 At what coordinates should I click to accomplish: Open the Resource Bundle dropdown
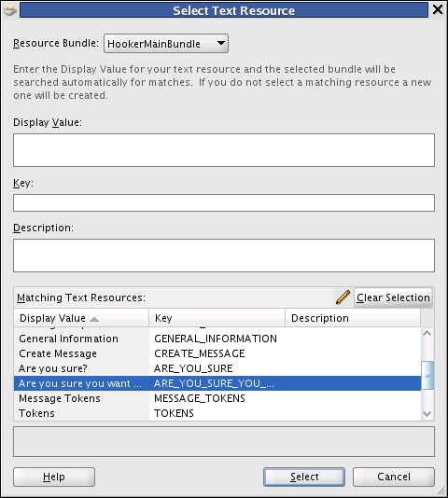click(x=166, y=44)
